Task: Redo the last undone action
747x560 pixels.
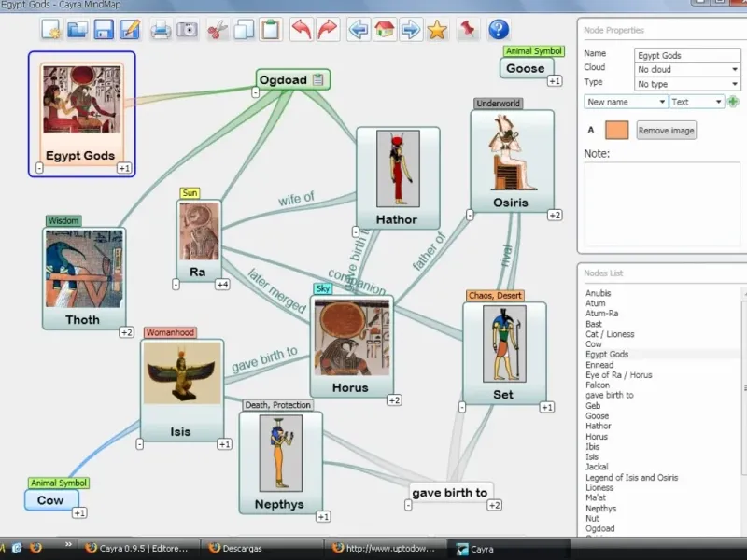Action: [328, 30]
